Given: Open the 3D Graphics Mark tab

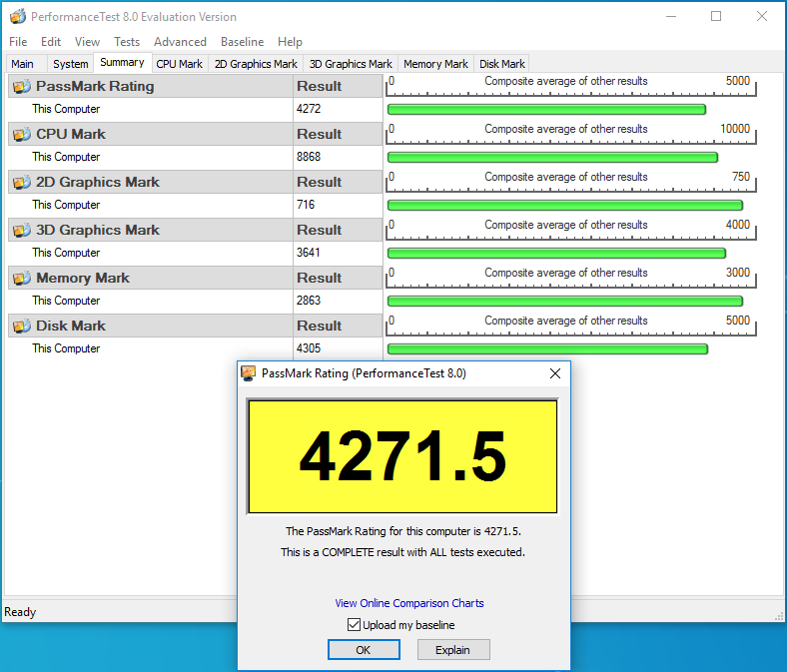Looking at the screenshot, I should coord(351,64).
